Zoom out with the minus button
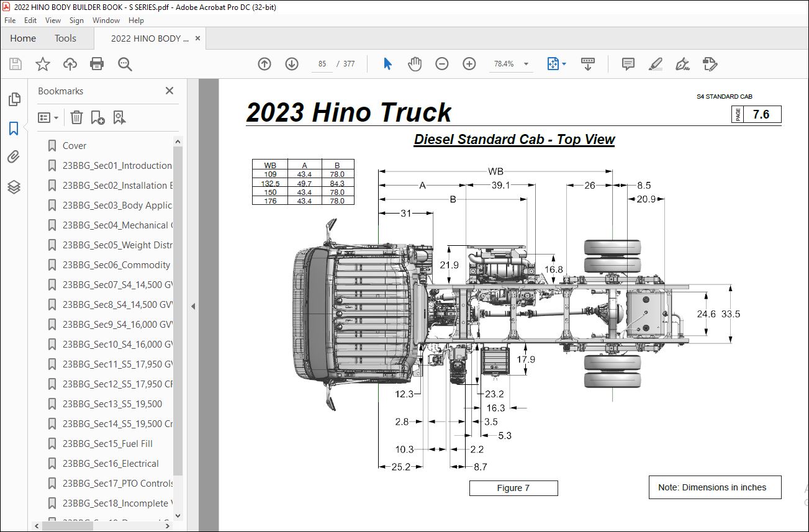Image resolution: width=809 pixels, height=532 pixels. point(442,64)
